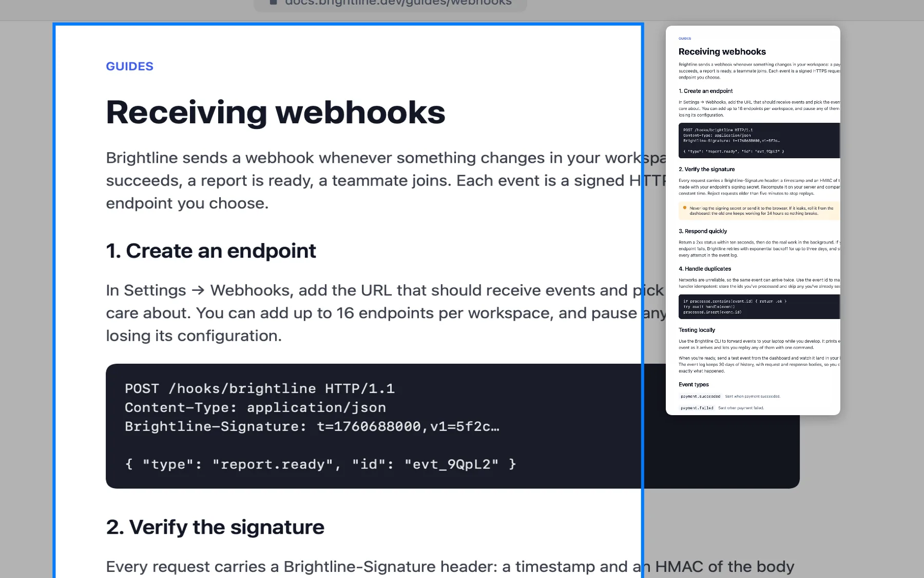Select the small GUIDES label in preview thumbnail

685,39
